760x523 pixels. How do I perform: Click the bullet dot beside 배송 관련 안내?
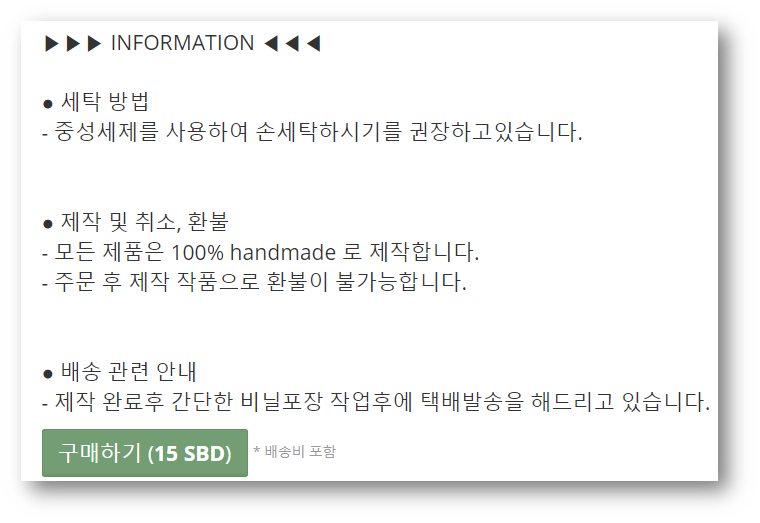pos(48,374)
